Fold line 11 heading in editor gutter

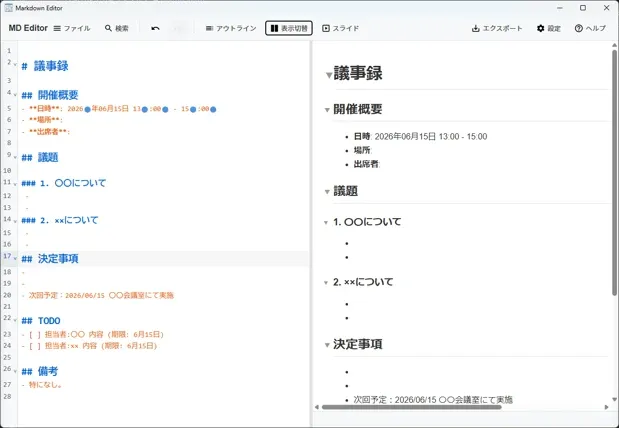(x=15, y=183)
